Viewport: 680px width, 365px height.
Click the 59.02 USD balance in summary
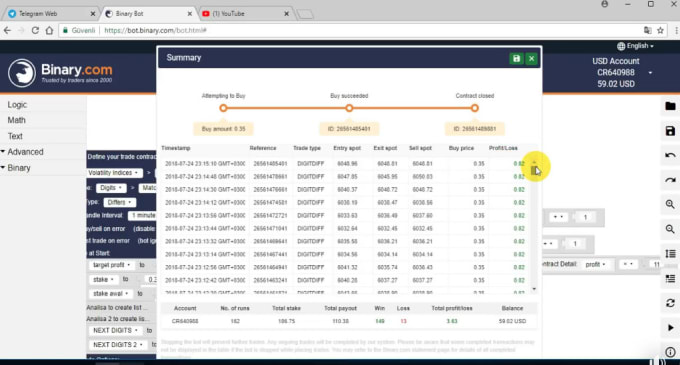(512, 321)
